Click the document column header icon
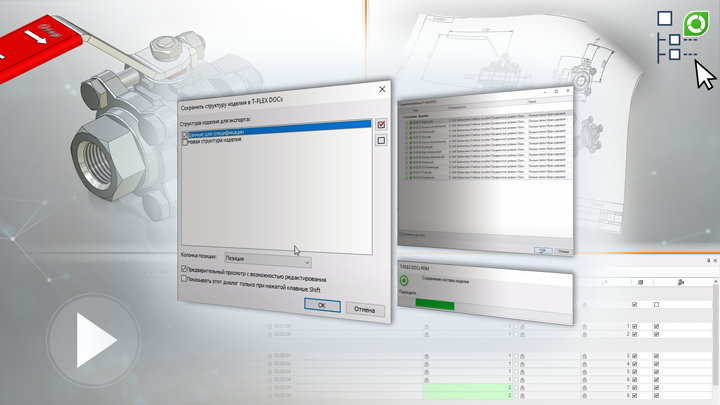Viewport: 720px width, 405px height. point(641,285)
